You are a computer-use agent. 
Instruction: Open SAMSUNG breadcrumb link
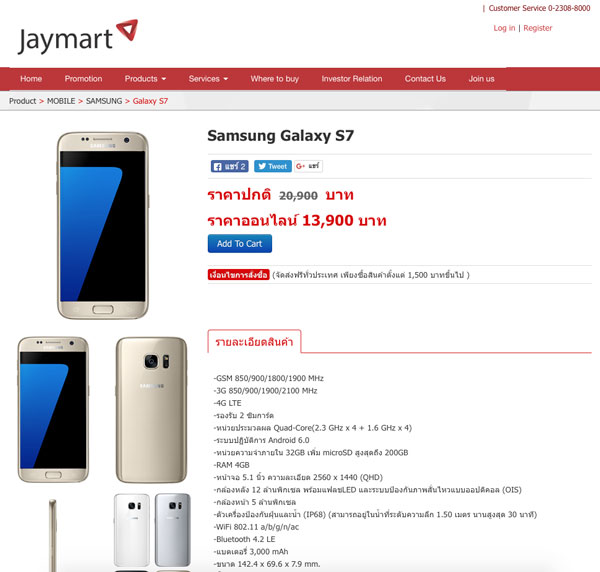pos(104,101)
